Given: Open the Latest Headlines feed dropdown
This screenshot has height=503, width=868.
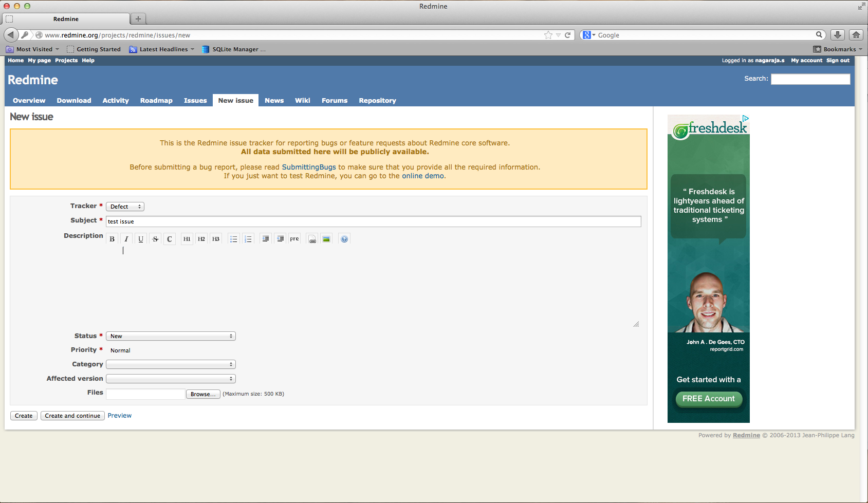Looking at the screenshot, I should pos(162,49).
